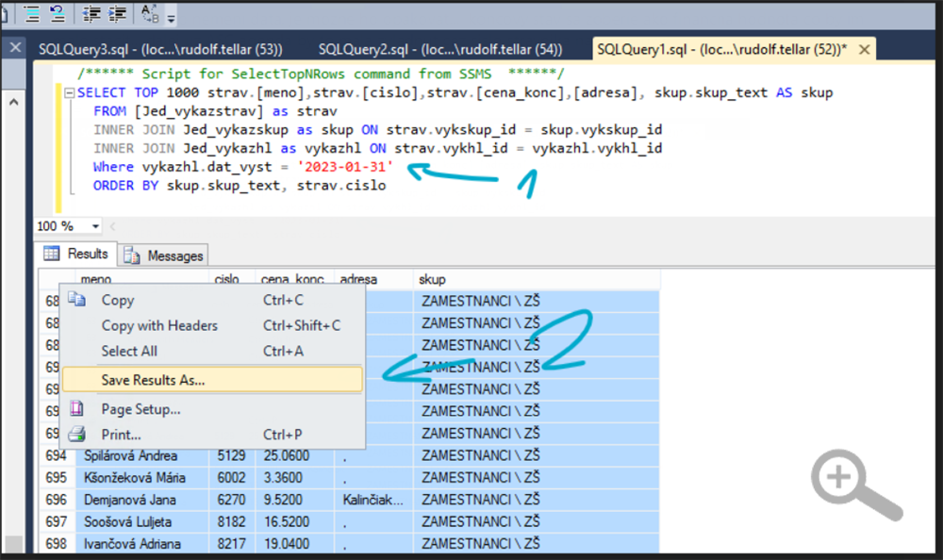This screenshot has width=943, height=560.
Task: Click the Page Setup menu item icon
Action: (77, 408)
